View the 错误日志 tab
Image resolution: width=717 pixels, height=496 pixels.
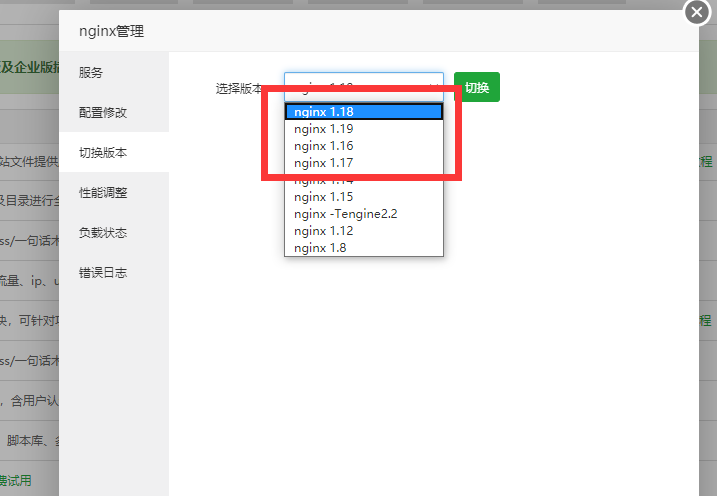114,273
